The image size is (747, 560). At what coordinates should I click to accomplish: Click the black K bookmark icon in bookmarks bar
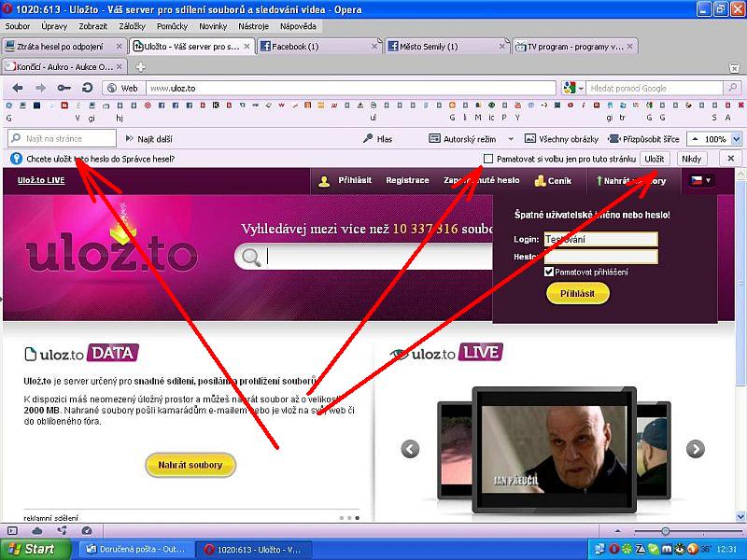click(x=216, y=105)
